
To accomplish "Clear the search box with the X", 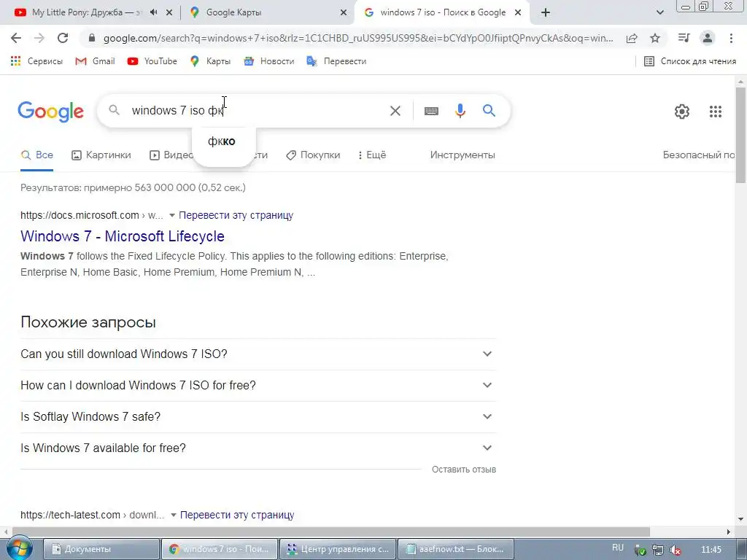I will [x=395, y=111].
